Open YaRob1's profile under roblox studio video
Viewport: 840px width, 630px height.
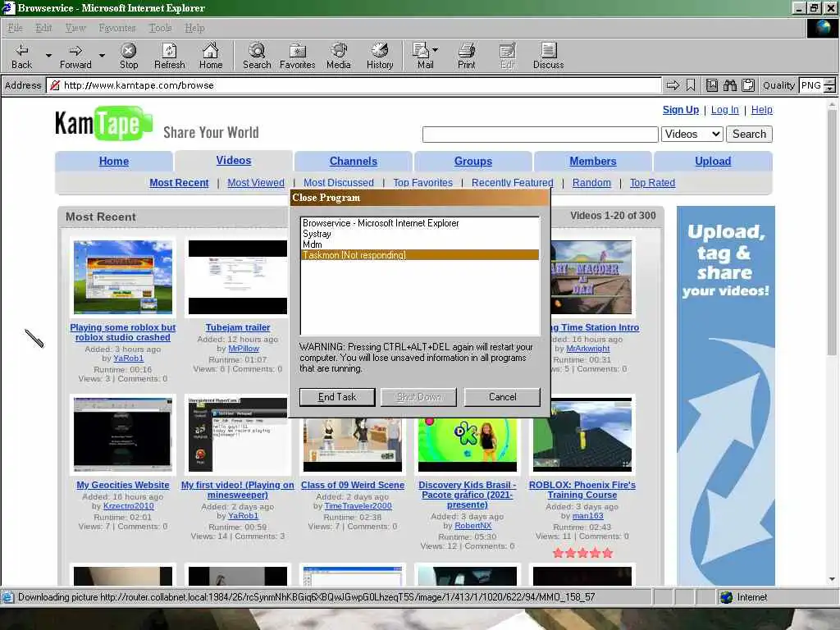point(128,358)
